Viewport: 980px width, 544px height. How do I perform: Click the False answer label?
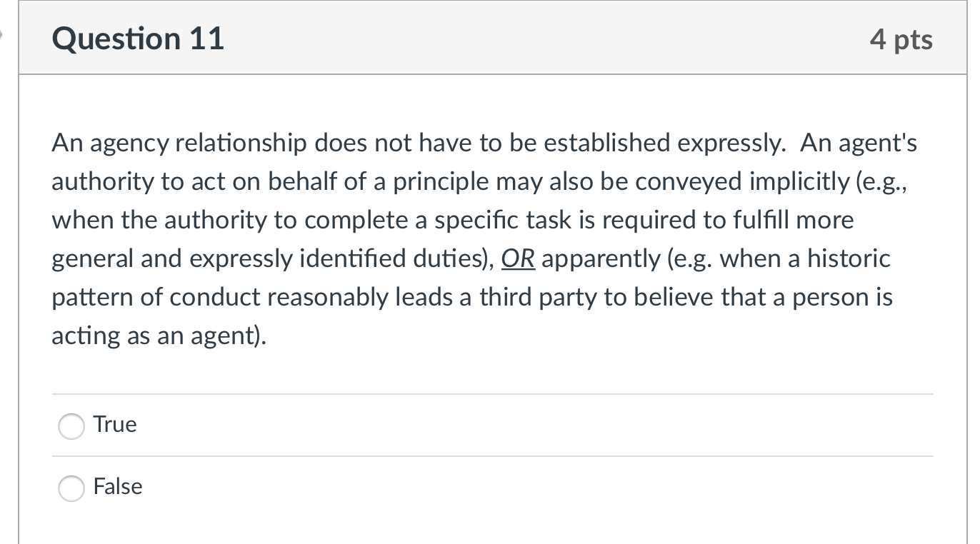(x=117, y=487)
